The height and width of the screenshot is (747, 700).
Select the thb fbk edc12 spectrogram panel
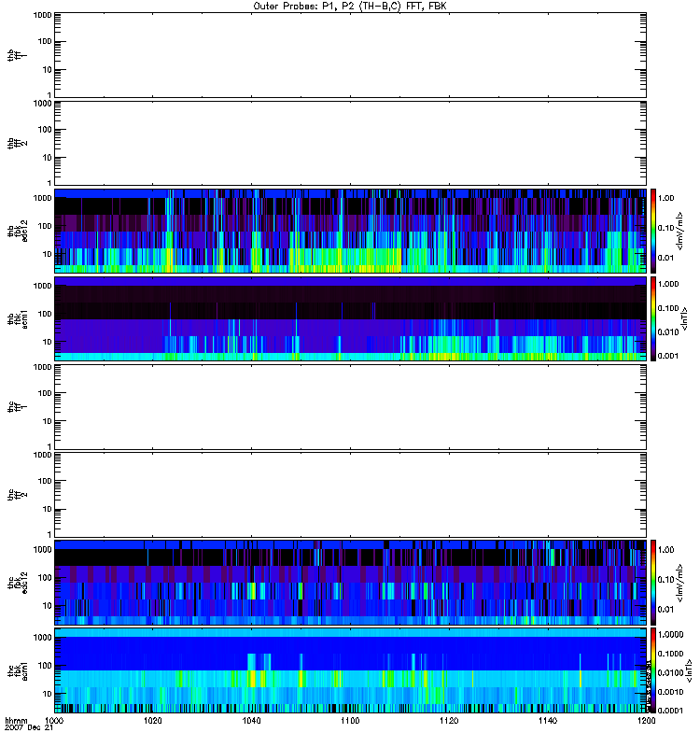[350, 231]
